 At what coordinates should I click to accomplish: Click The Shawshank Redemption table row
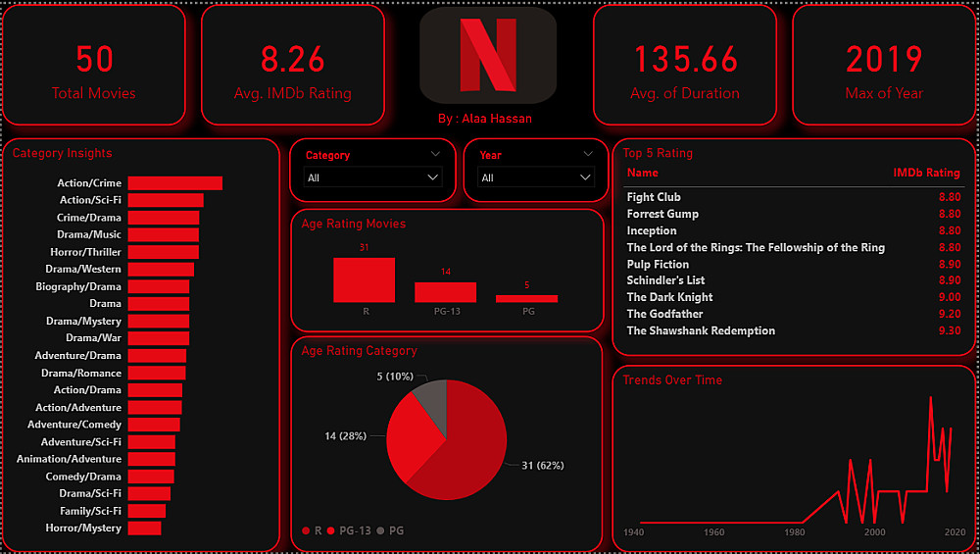(x=794, y=330)
